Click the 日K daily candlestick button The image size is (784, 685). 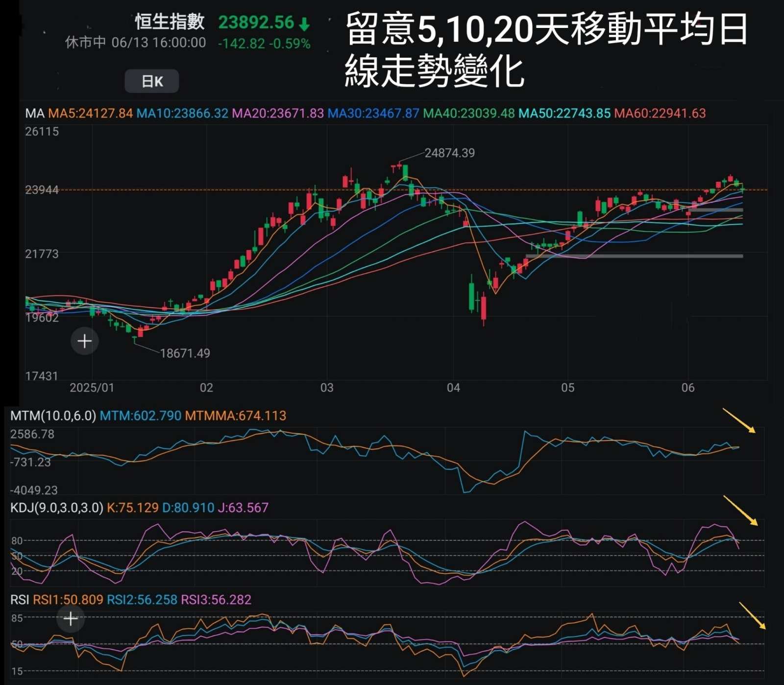[x=152, y=81]
